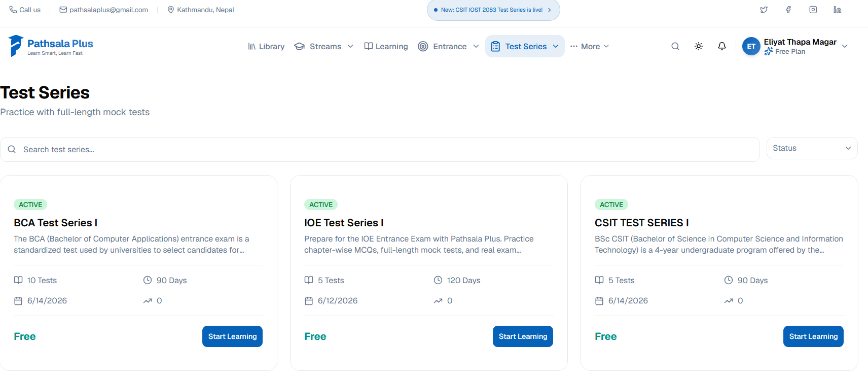Start Learning the CSIT TEST SERIES I
This screenshot has width=868, height=378.
[813, 336]
